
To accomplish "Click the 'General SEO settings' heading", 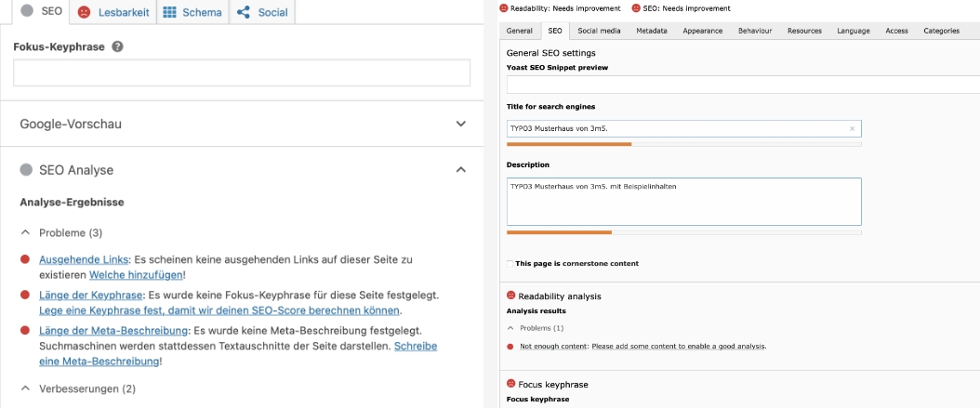I will click(550, 53).
